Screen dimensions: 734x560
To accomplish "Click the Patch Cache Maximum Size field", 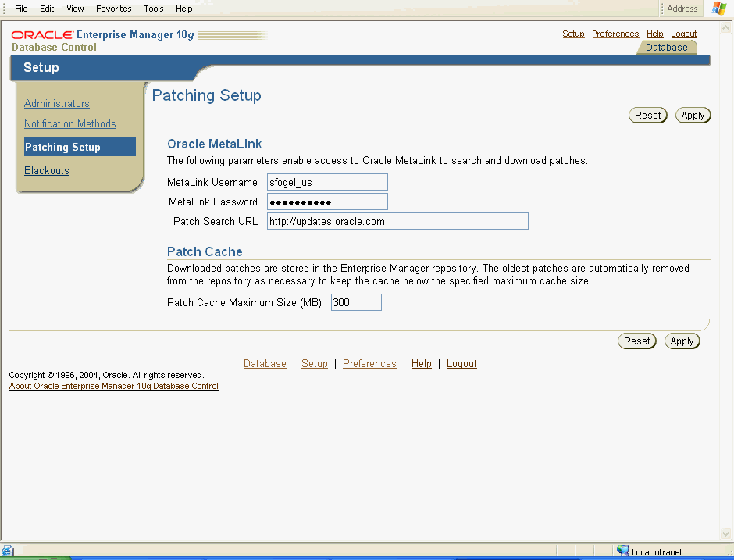I will [356, 302].
